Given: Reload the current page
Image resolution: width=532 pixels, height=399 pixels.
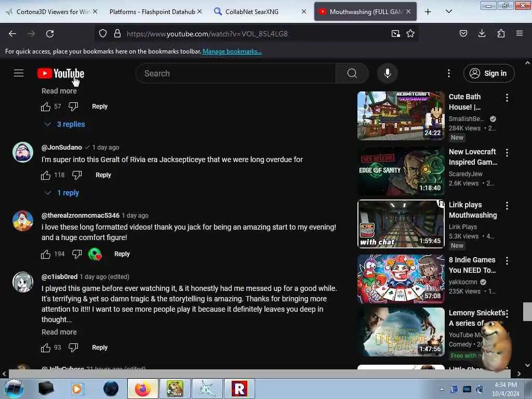Looking at the screenshot, I should coord(50,34).
